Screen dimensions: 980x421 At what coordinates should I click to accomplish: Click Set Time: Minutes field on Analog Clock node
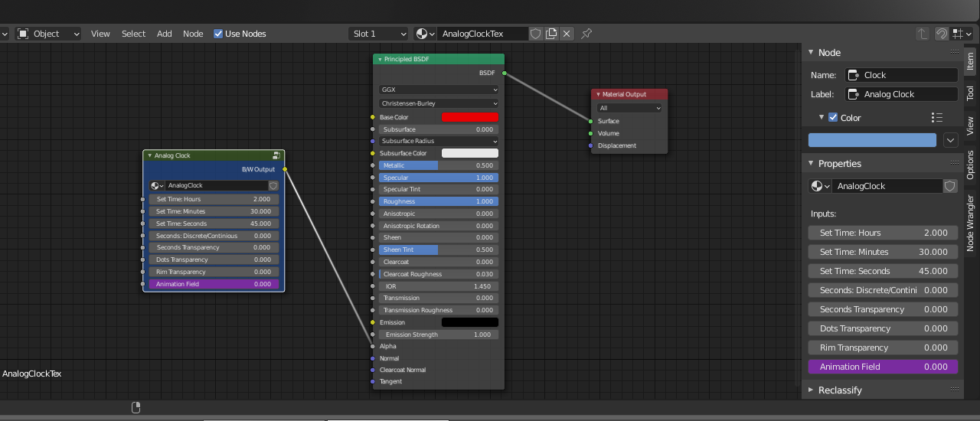coord(214,211)
